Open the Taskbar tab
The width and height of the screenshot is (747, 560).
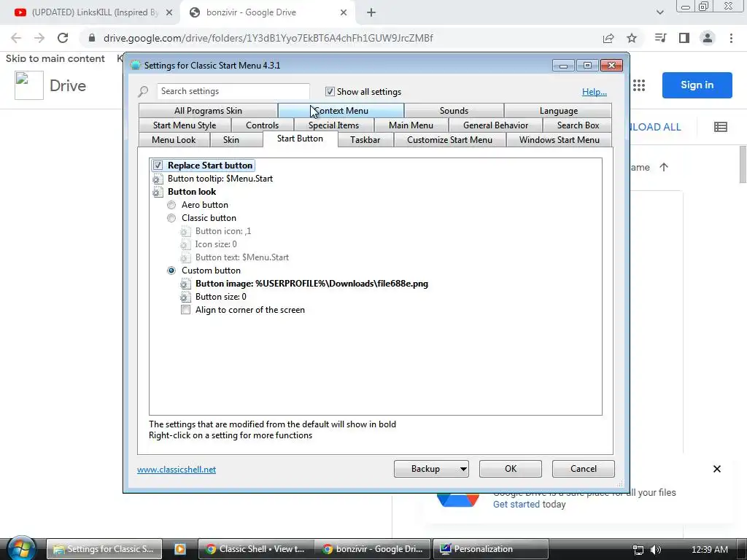365,140
